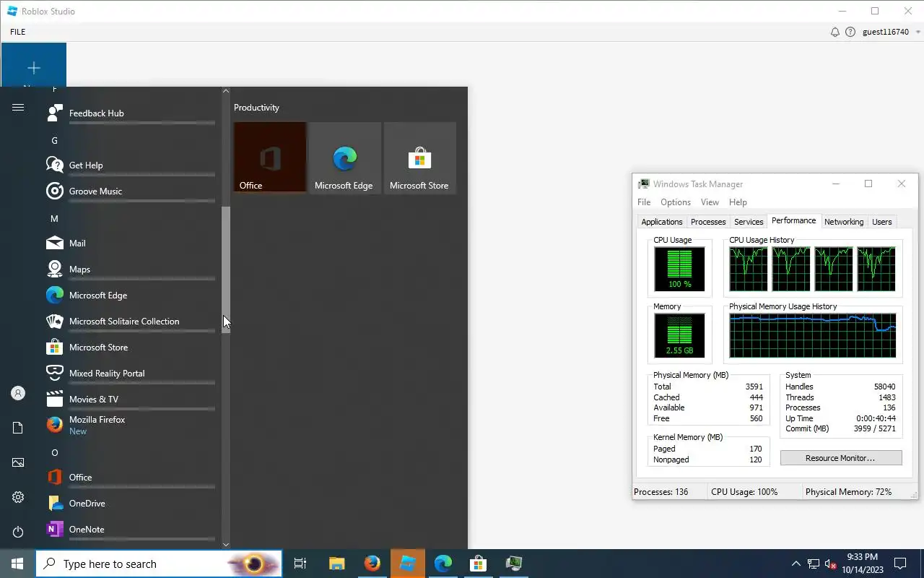Click the CPU Usage 100% gauge
924x578 pixels.
(x=679, y=269)
